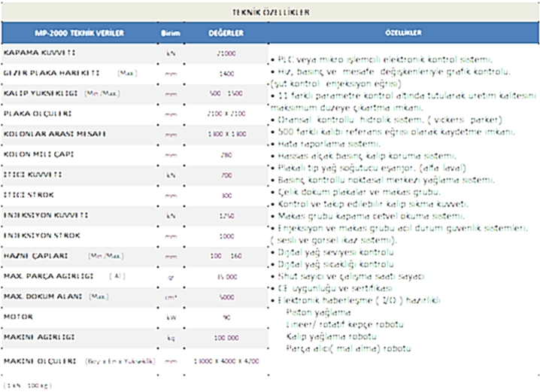Image resolution: width=540 pixels, height=392 pixels.
Task: Click the ÖZELLİKLER column header
Action: tap(402, 34)
